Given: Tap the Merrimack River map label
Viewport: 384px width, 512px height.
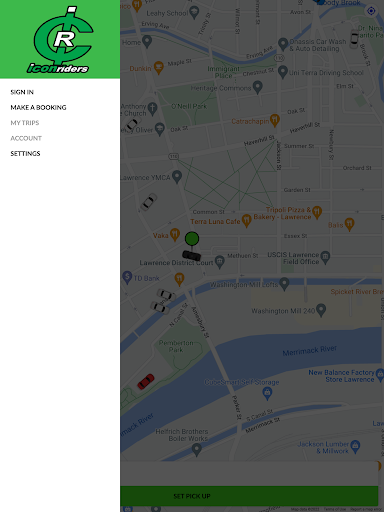Looking at the screenshot, I should pos(310,350).
